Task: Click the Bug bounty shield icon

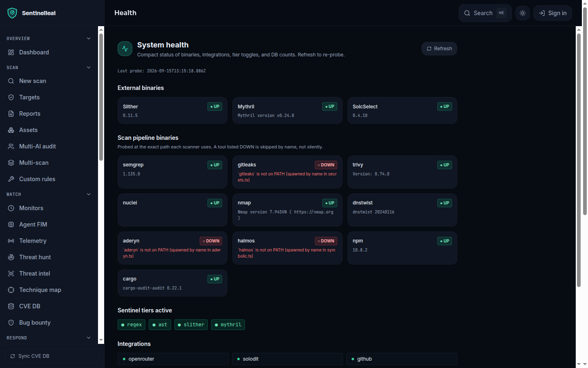Action: (11, 323)
